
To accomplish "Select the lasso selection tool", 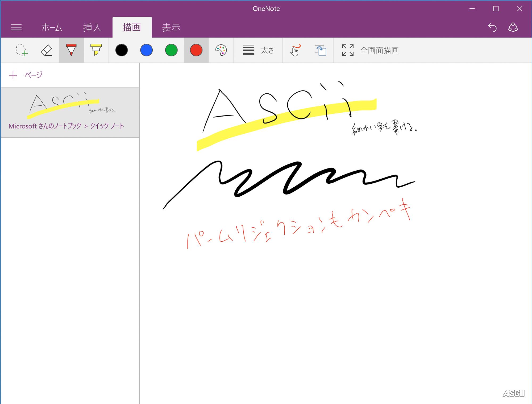I will pyautogui.click(x=21, y=50).
